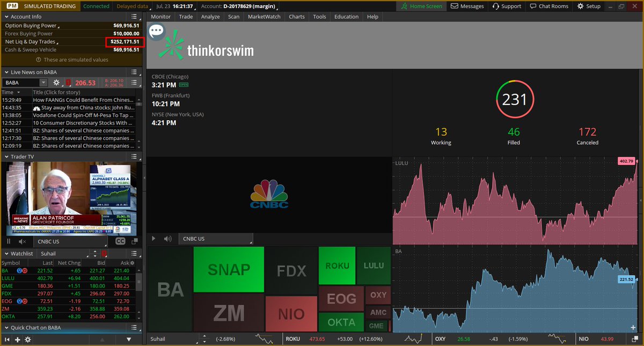Open the Monitor tab
Viewport: 644px width, 346px height.
click(160, 17)
